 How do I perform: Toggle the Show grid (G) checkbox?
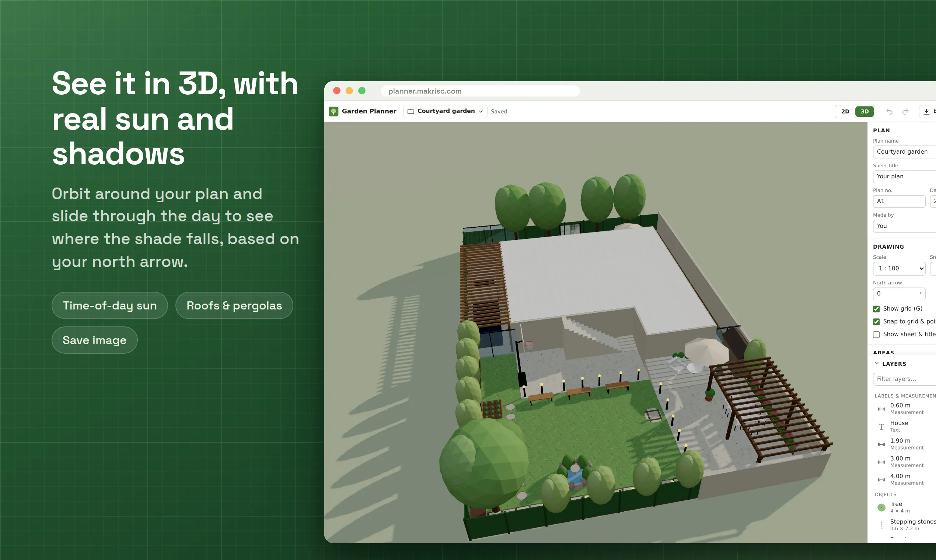pyautogui.click(x=876, y=309)
